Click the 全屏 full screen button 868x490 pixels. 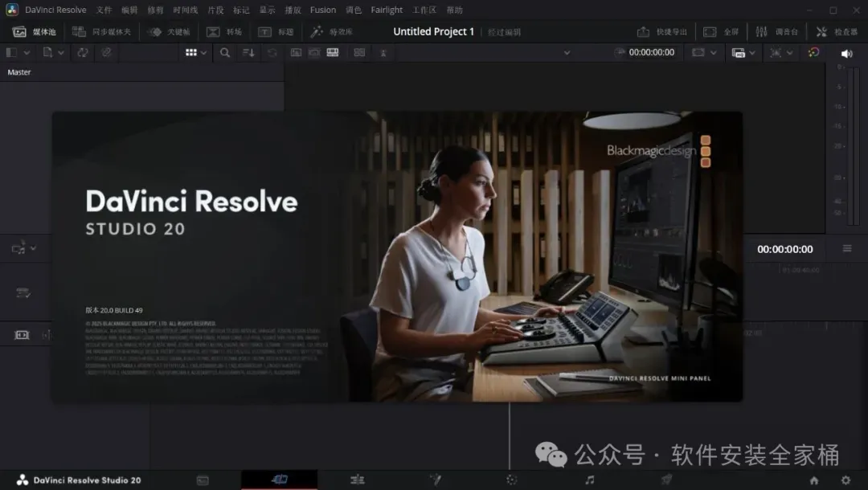pos(721,31)
